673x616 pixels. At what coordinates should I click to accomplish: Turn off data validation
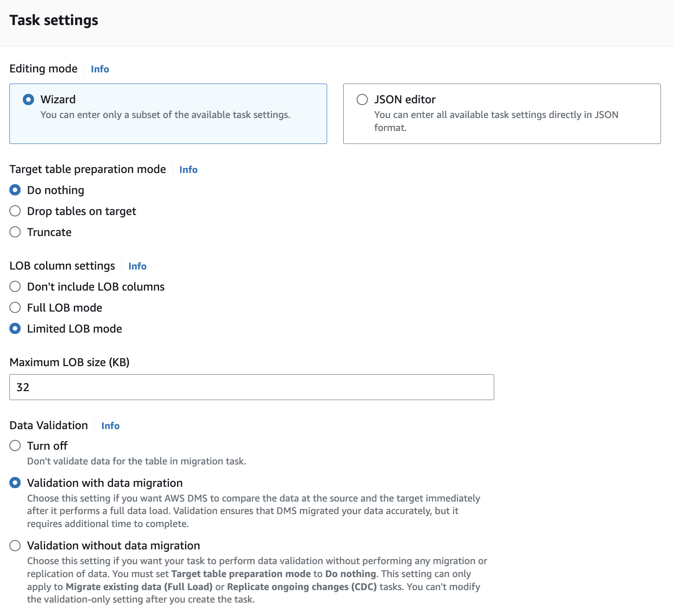[x=15, y=445]
